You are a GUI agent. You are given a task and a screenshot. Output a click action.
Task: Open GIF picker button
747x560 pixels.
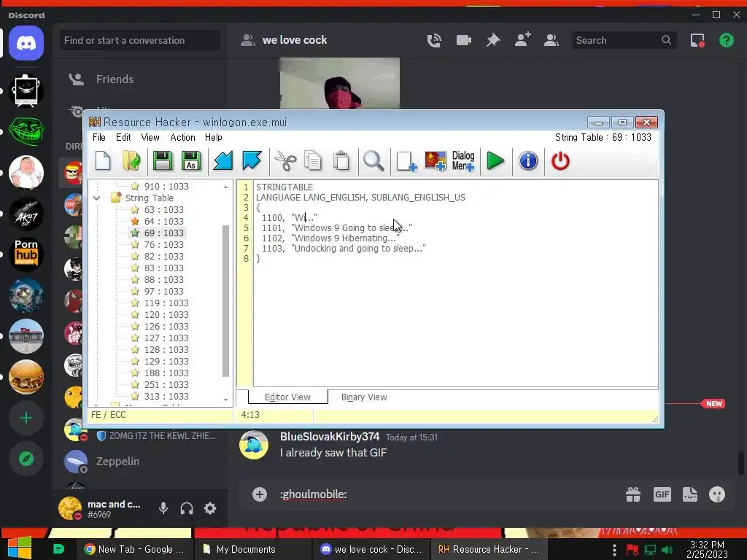(x=662, y=495)
